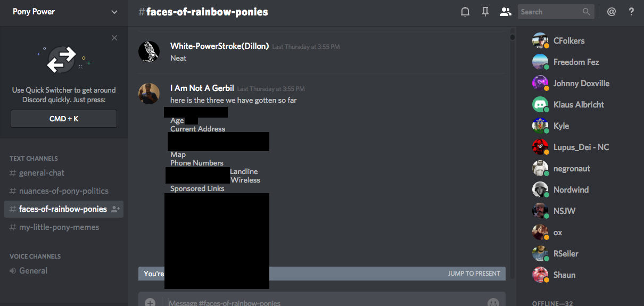Viewport: 644px width, 306px height.
Task: Dismiss the Quick Switcher tip
Action: click(114, 38)
